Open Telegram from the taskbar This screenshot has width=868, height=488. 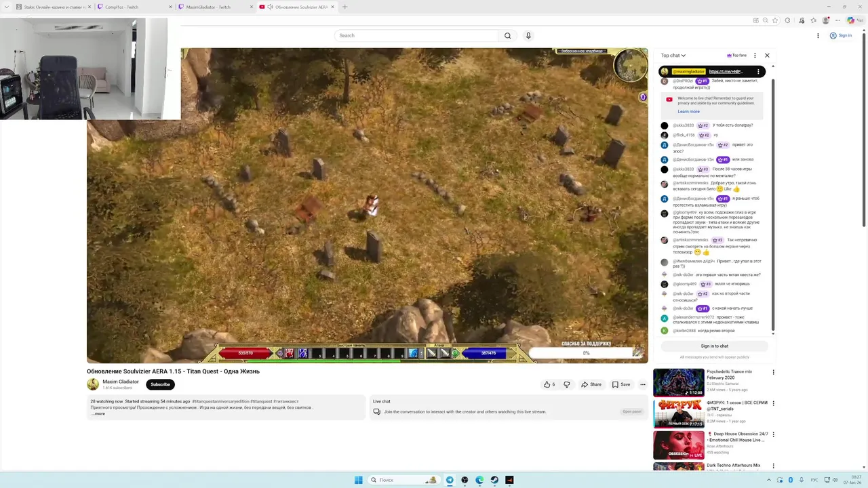(450, 480)
